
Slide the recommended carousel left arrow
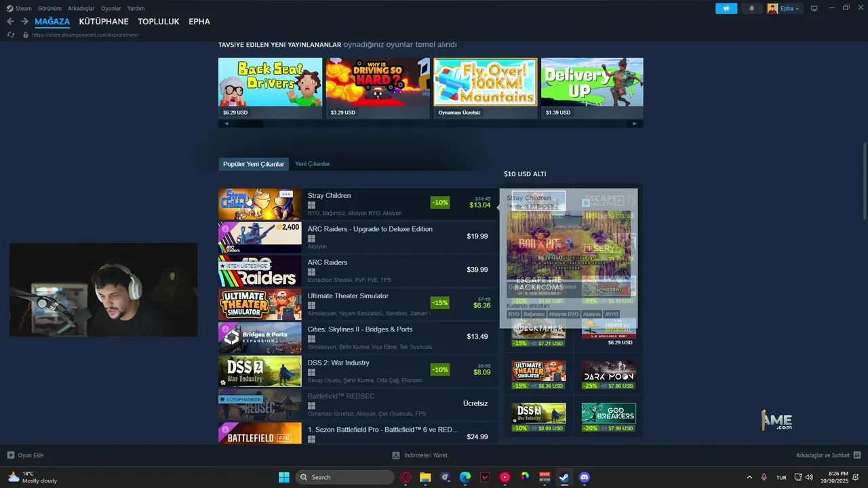point(226,123)
